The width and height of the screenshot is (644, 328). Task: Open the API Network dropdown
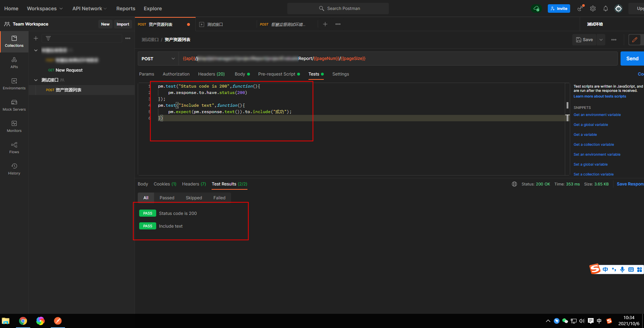pos(89,9)
